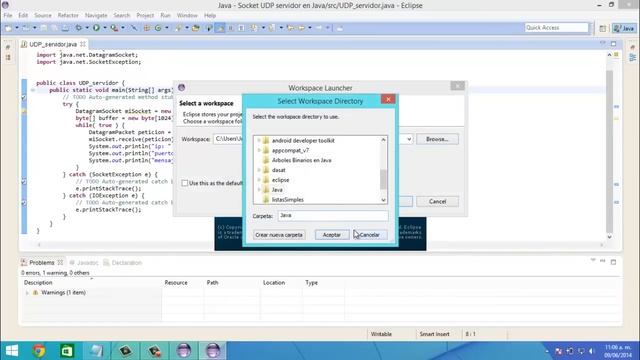Click the Open Type toolbar icon

point(178,28)
